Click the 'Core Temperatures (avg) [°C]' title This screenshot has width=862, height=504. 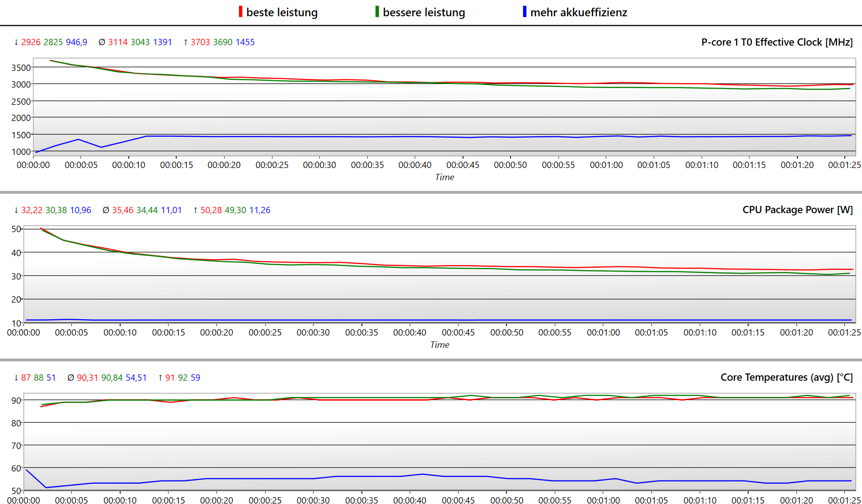(x=787, y=377)
